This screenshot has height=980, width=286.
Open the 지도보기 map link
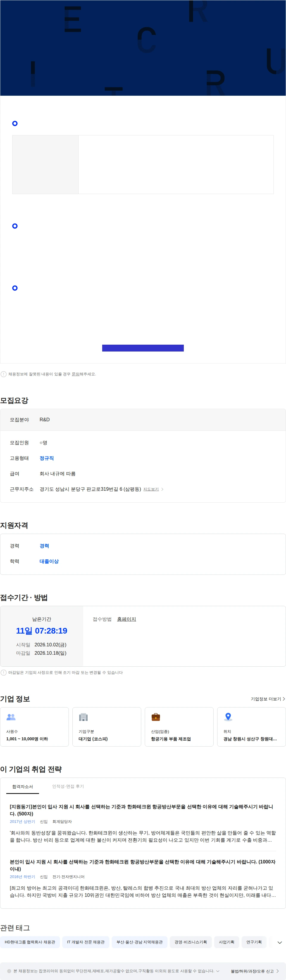click(151, 489)
